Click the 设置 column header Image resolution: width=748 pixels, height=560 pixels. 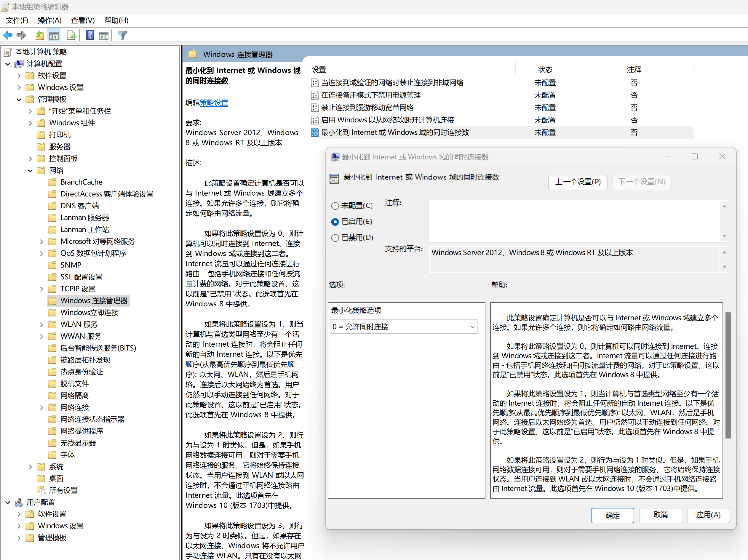[x=412, y=70]
